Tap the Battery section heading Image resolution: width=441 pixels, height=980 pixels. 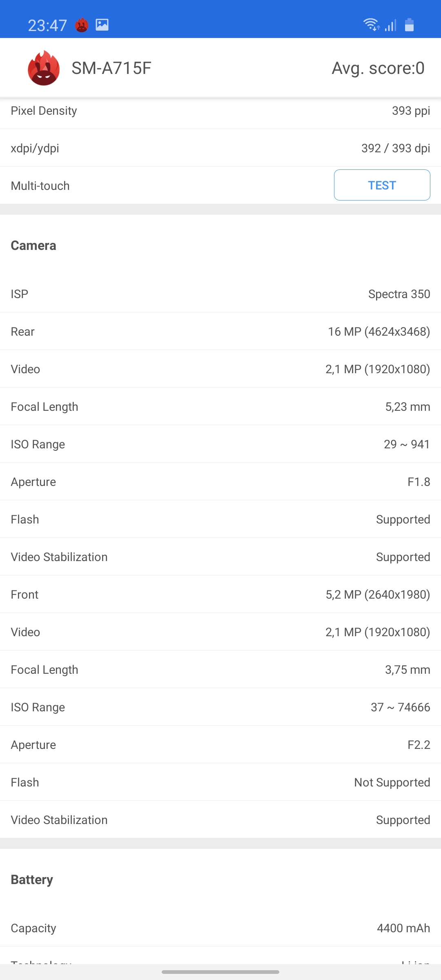[32, 880]
